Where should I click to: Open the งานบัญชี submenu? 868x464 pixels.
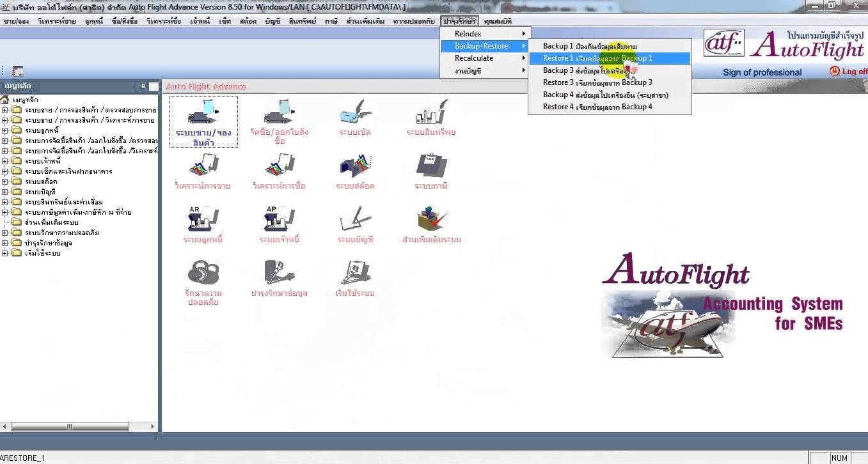pyautogui.click(x=485, y=71)
